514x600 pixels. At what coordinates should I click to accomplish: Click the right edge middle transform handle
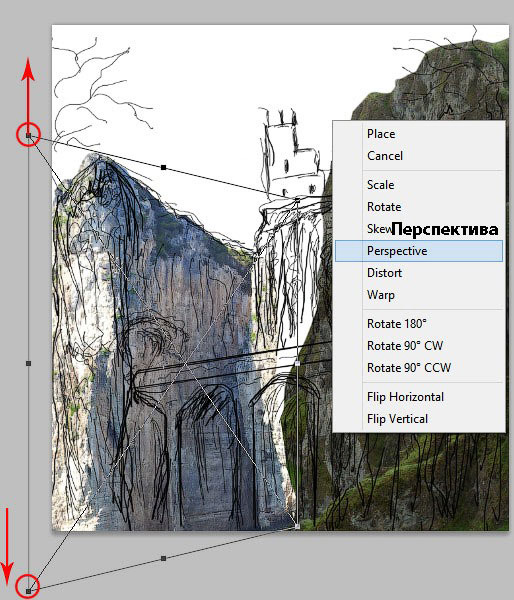pyautogui.click(x=297, y=363)
